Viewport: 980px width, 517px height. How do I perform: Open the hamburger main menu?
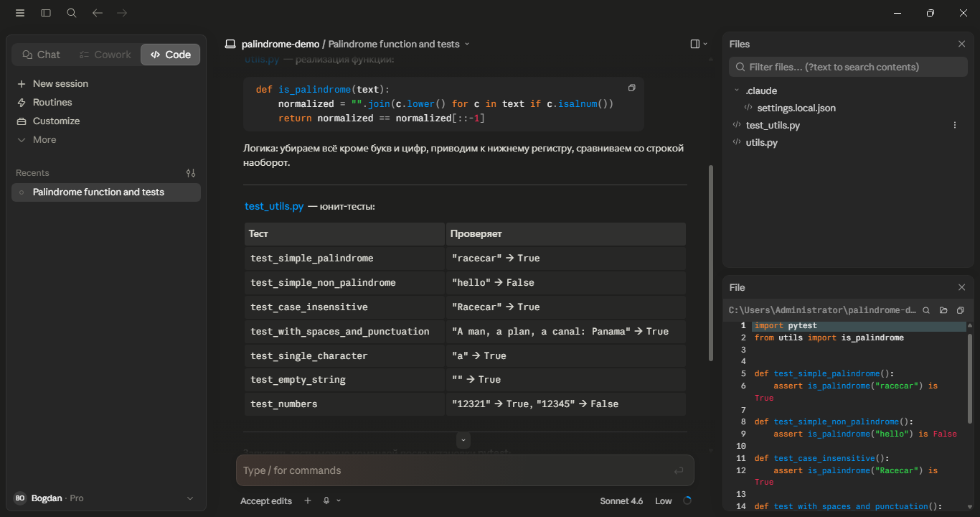[x=20, y=13]
